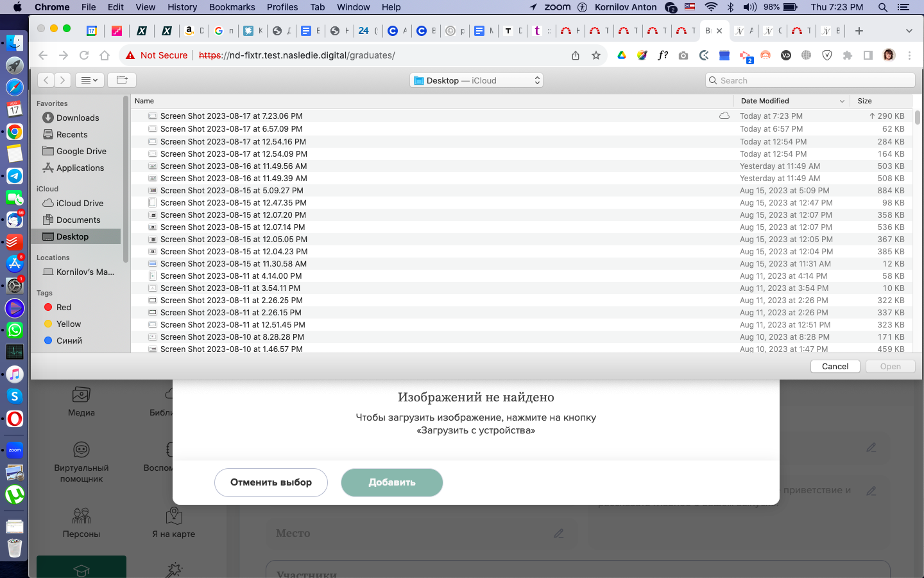Open the browser home page icon
The width and height of the screenshot is (924, 578).
click(x=105, y=55)
